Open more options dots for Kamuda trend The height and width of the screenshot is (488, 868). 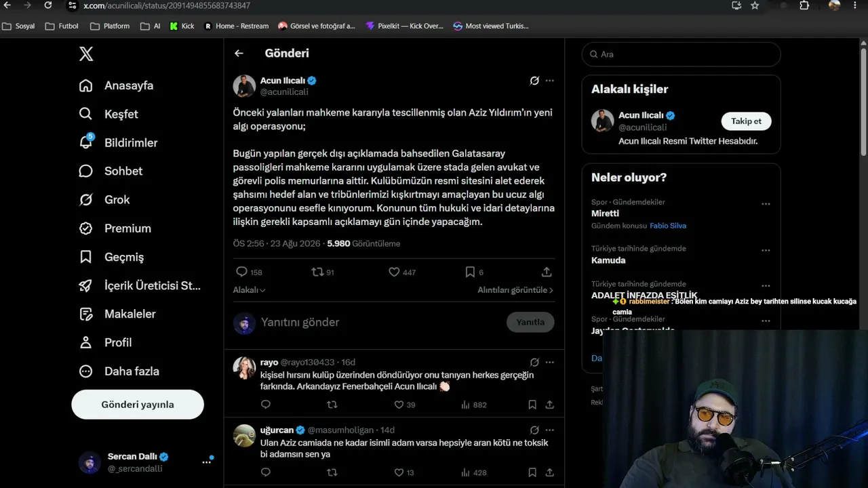tap(766, 249)
